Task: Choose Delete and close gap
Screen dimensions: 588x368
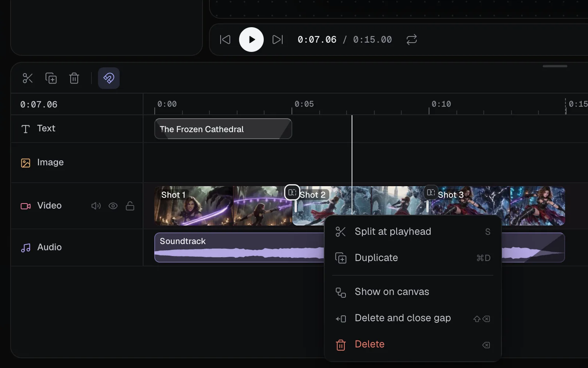Action: [413, 318]
